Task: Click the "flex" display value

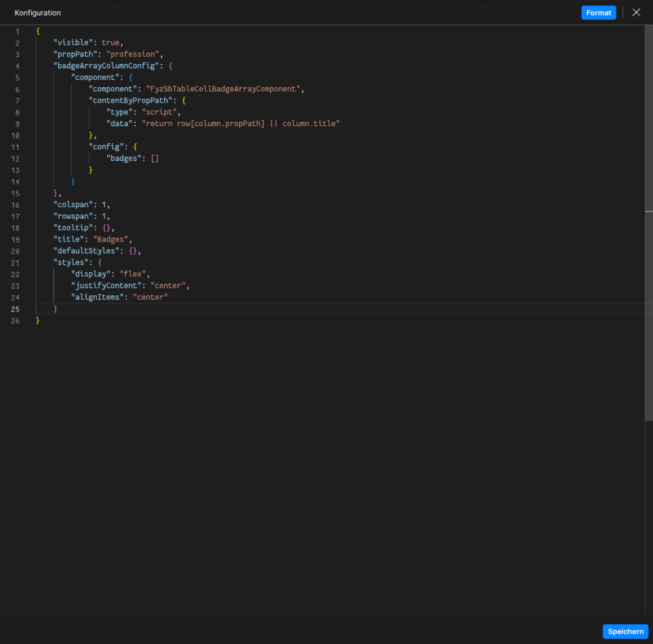Action: (133, 274)
